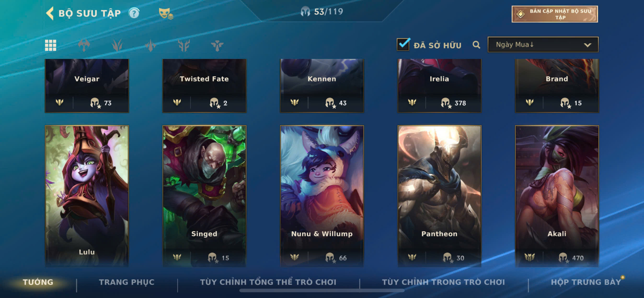Open the Lulu champion card
This screenshot has height=298, width=644.
point(87,196)
